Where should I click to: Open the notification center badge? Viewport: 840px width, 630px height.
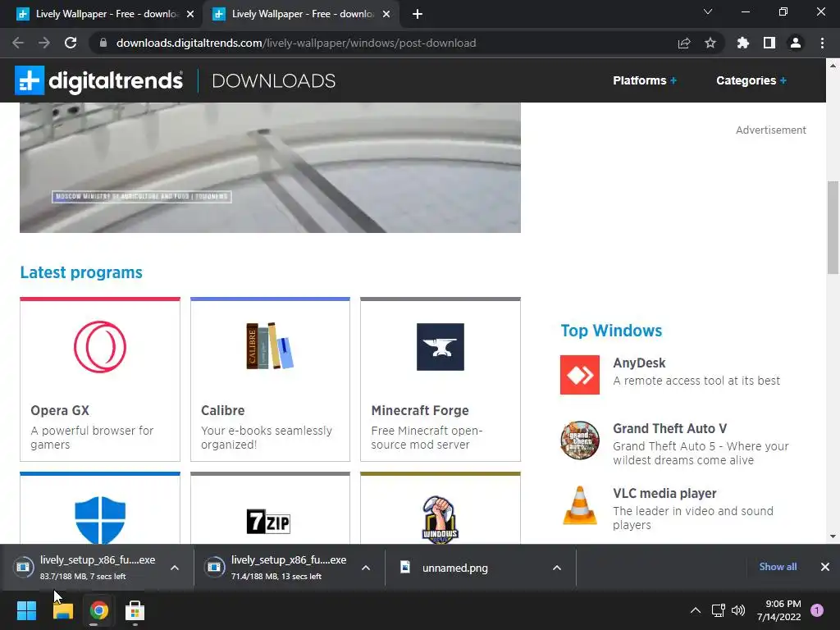tap(816, 610)
